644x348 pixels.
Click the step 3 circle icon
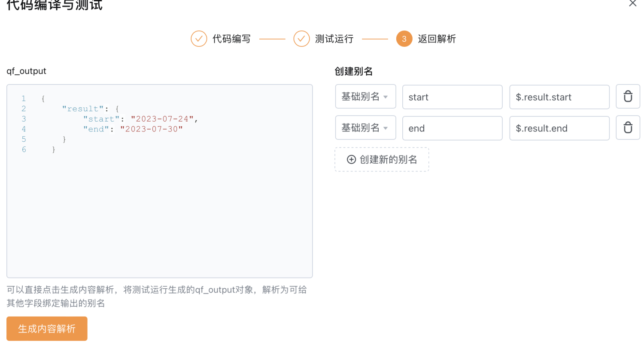[x=404, y=39]
